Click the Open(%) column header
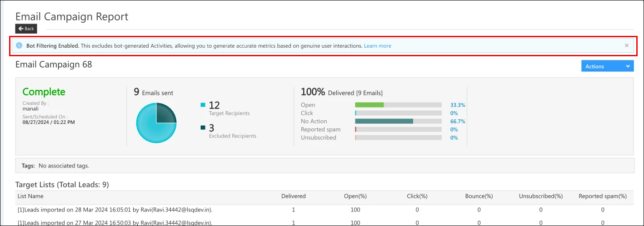The width and height of the screenshot is (644, 226). (355, 197)
